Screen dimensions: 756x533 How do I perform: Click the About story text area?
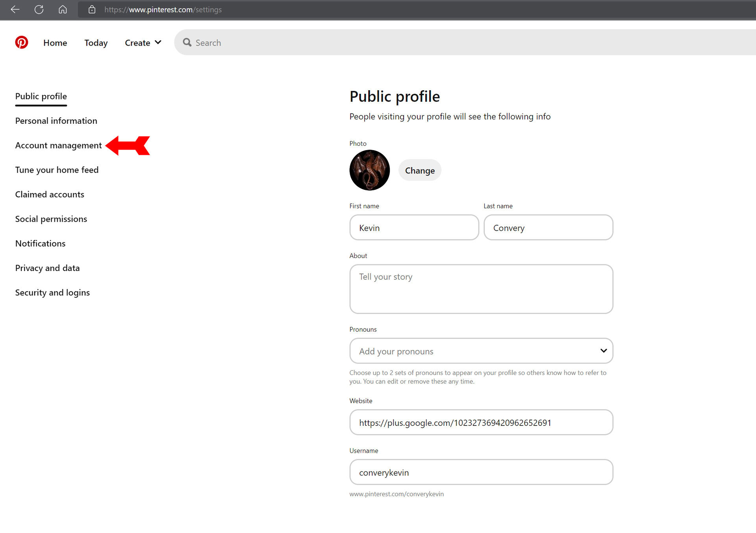481,289
